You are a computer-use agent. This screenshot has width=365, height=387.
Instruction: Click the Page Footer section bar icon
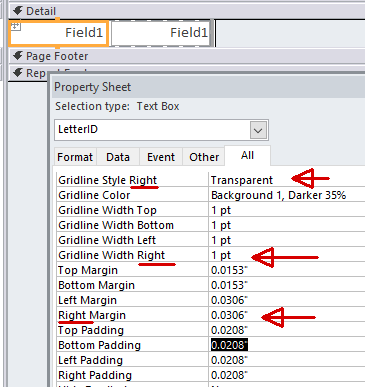click(18, 56)
